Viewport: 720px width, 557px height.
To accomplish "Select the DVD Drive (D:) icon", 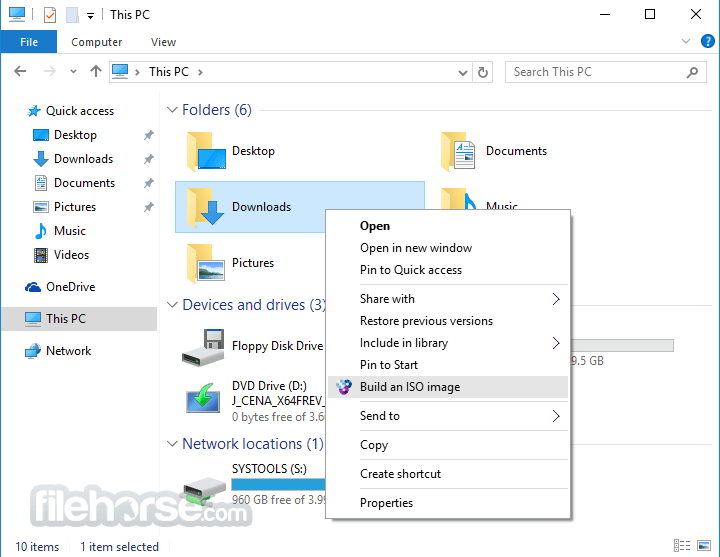I will coord(203,398).
